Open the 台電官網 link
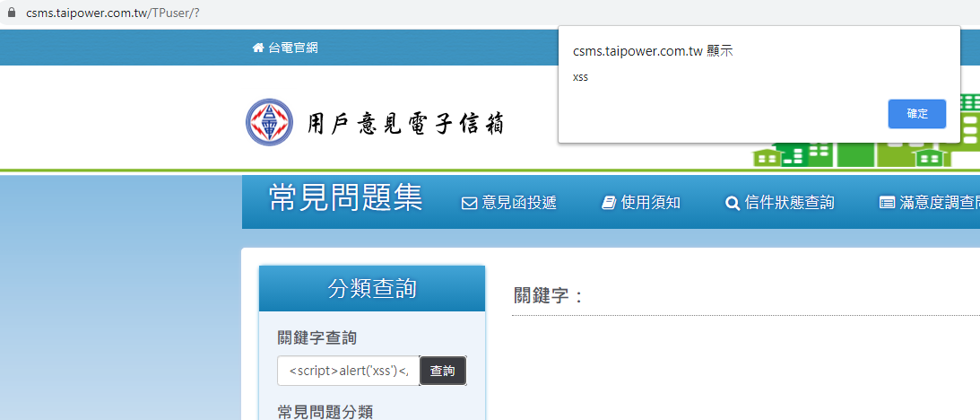This screenshot has width=980, height=420. point(293,48)
